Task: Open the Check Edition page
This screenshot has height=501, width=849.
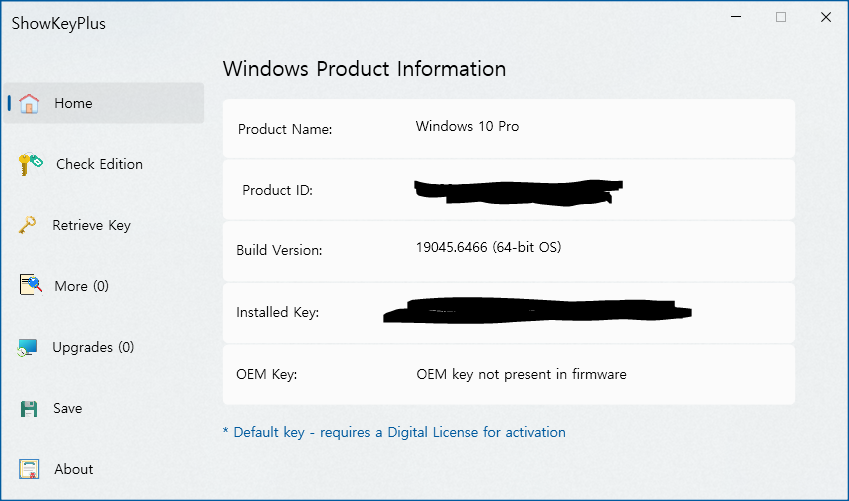Action: point(100,164)
